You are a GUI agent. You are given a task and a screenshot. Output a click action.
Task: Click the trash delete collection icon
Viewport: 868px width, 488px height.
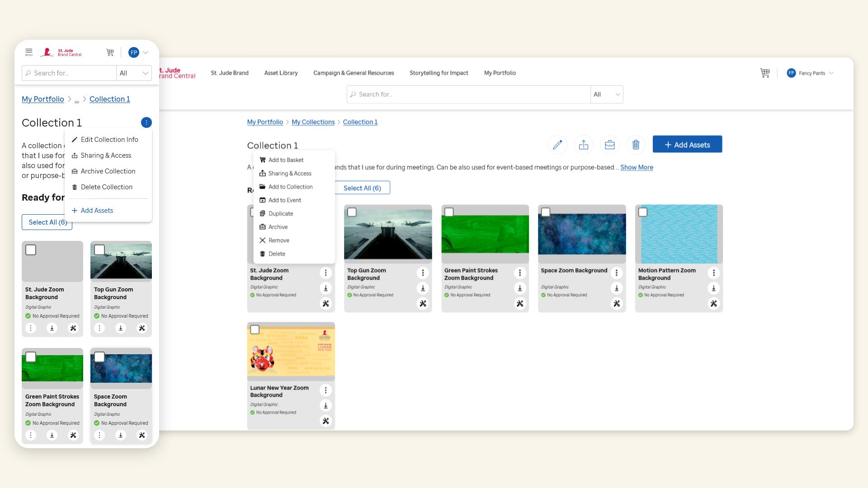(x=636, y=145)
